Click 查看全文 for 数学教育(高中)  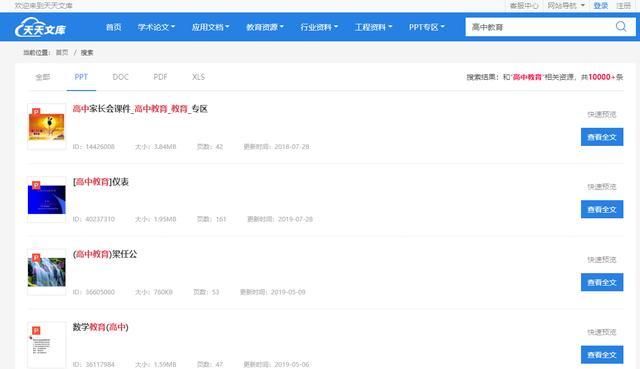[x=602, y=355]
